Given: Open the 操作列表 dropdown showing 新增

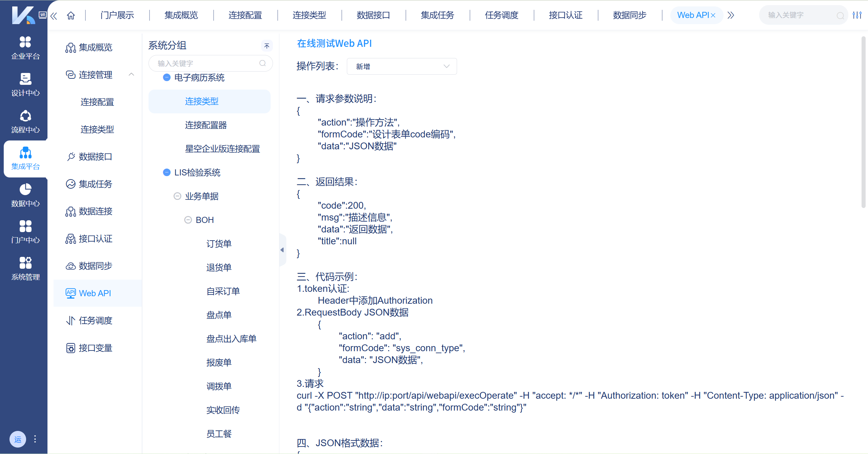Looking at the screenshot, I should coord(401,66).
